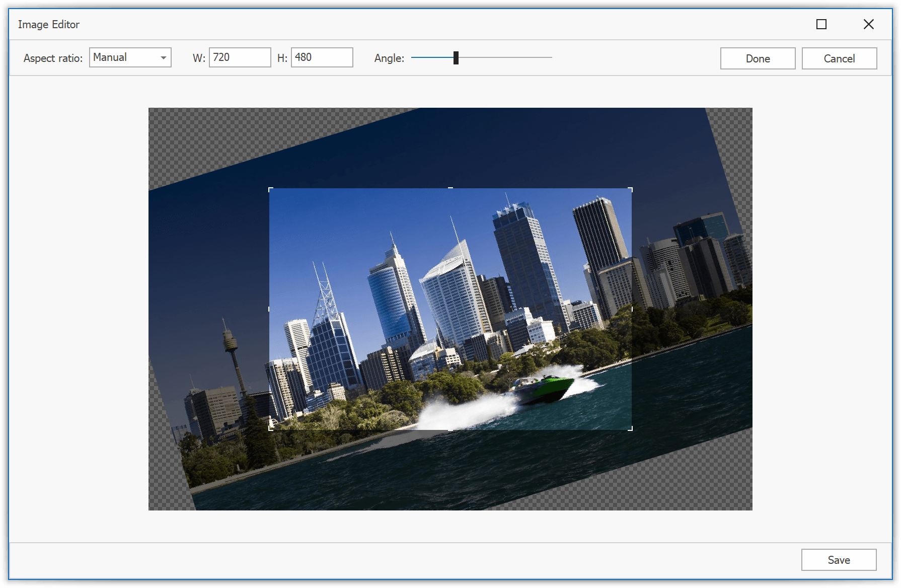Screen dimensions: 901x588
Task: Click the right edge middle crop handle
Action: 632,309
